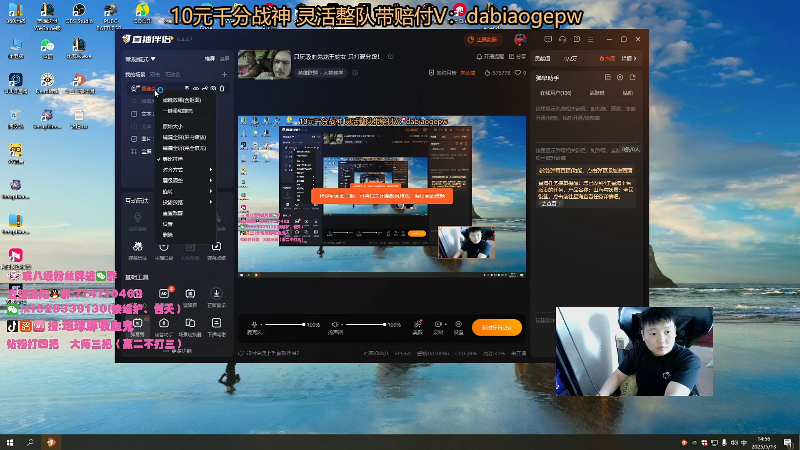800x450 pixels.
Task: Open the taskbar search icon
Action: click(x=30, y=442)
